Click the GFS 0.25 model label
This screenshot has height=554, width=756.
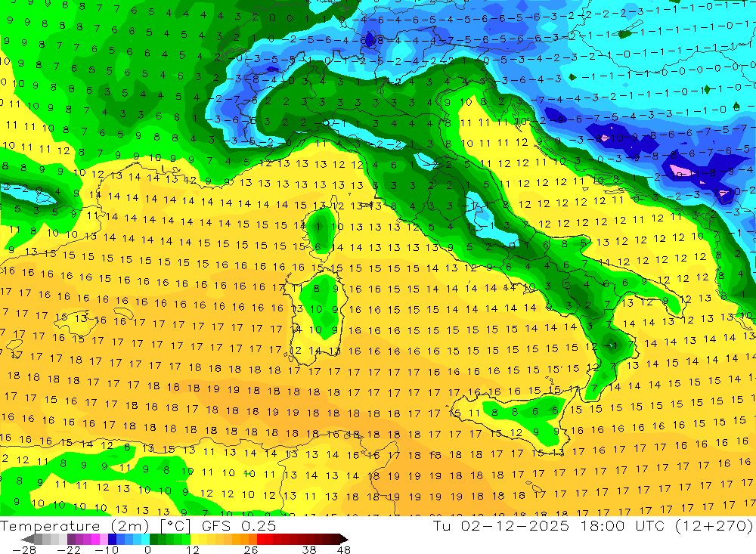coord(239,526)
